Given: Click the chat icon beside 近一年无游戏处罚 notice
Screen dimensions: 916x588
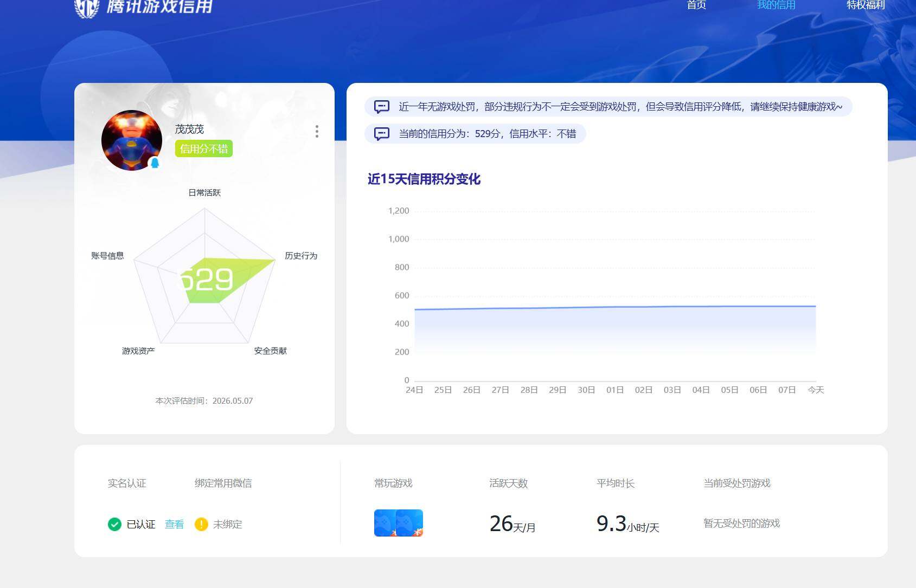Looking at the screenshot, I should [382, 107].
